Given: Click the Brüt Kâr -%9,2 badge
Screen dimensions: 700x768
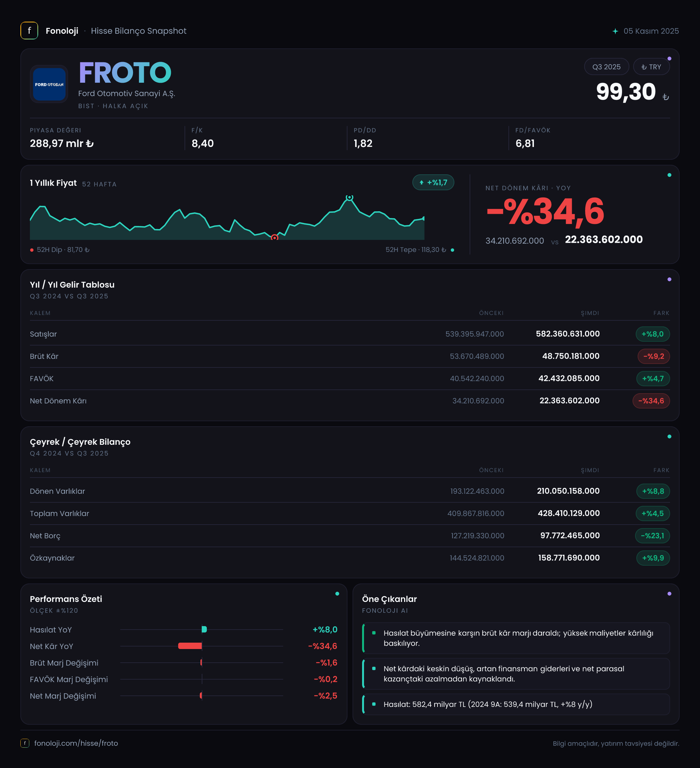Looking at the screenshot, I should (x=654, y=356).
